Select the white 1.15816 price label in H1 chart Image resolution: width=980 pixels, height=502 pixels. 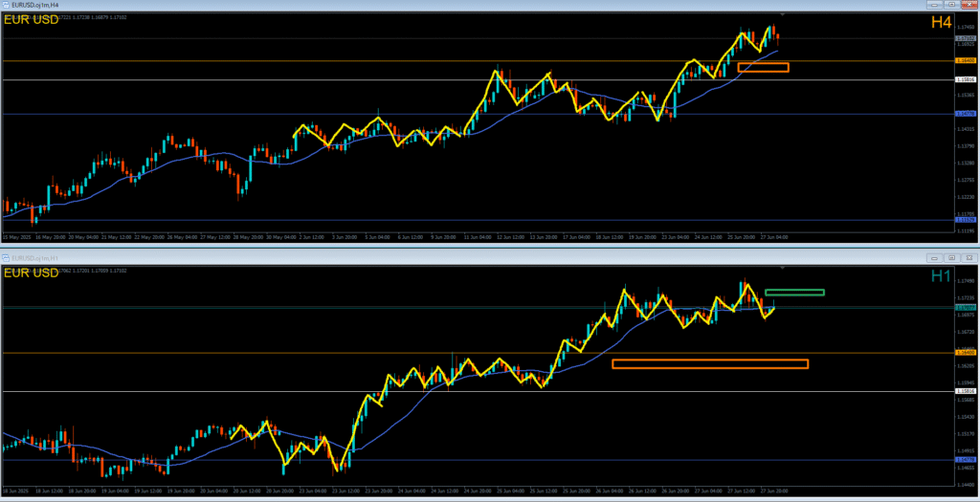click(x=966, y=391)
